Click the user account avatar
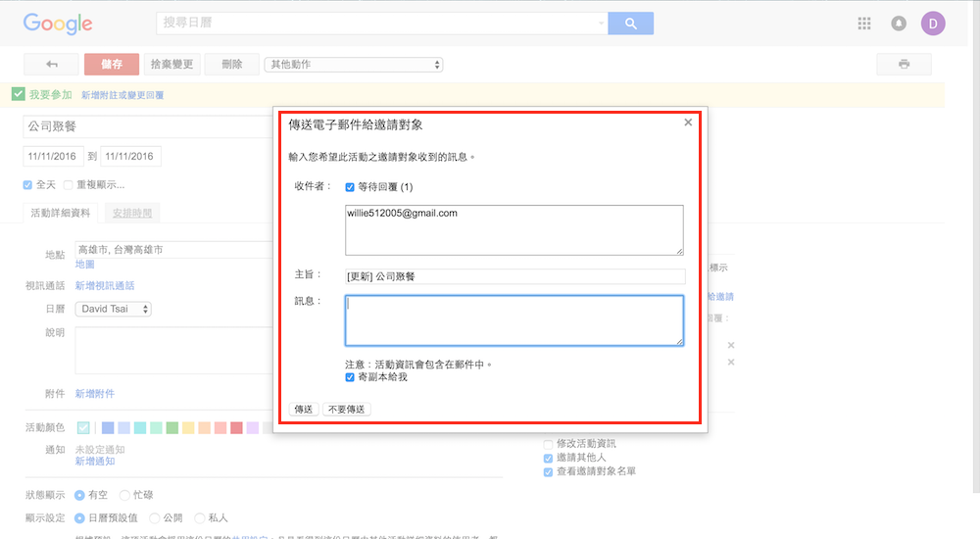980x539 pixels. 933,24
